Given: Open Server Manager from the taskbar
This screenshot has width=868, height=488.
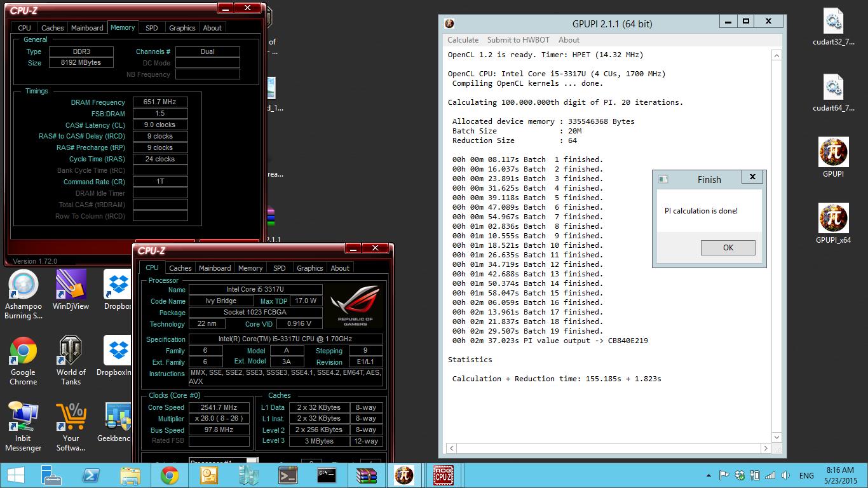Looking at the screenshot, I should click(51, 475).
